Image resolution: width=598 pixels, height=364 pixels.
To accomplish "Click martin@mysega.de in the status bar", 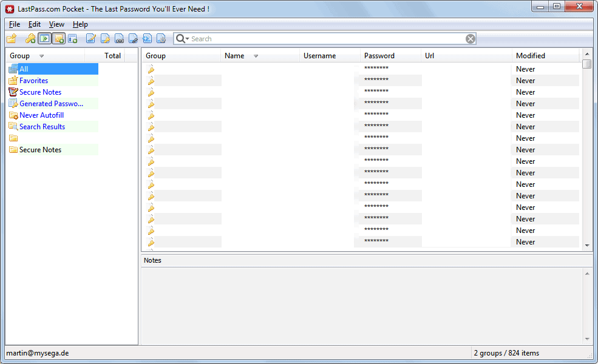I will (x=38, y=353).
